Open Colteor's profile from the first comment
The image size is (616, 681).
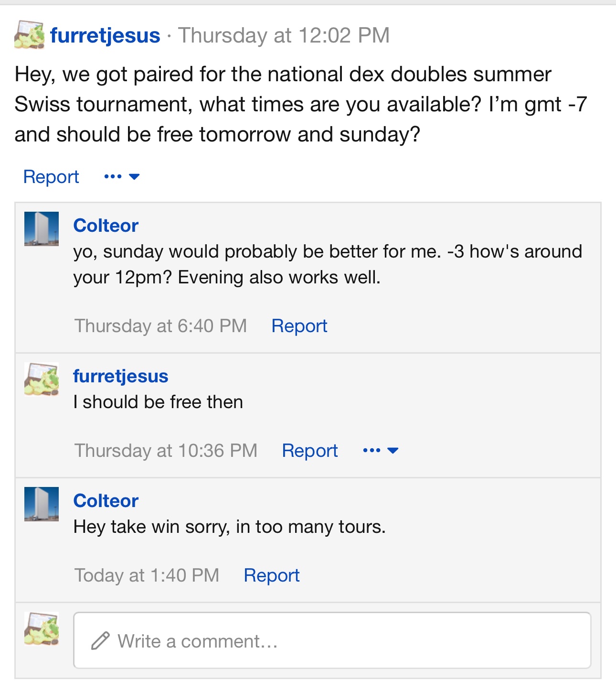(x=106, y=226)
